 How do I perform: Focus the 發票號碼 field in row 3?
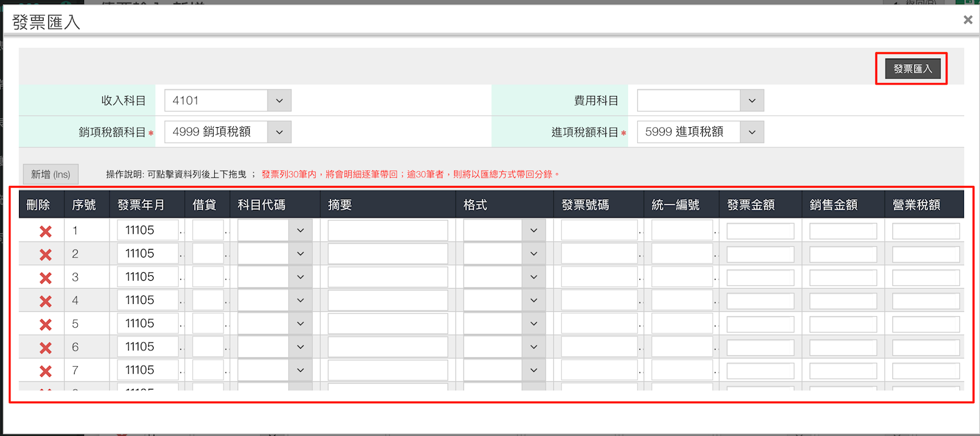[x=599, y=277]
